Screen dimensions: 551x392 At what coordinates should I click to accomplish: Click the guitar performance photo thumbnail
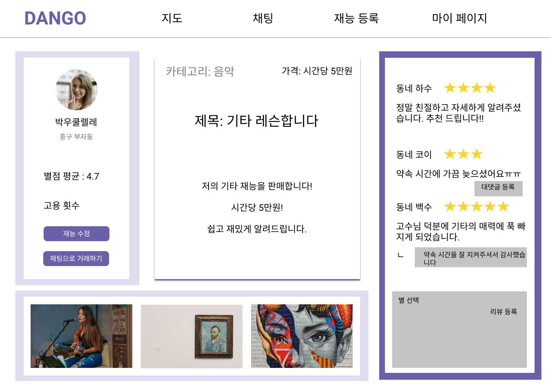(82, 336)
